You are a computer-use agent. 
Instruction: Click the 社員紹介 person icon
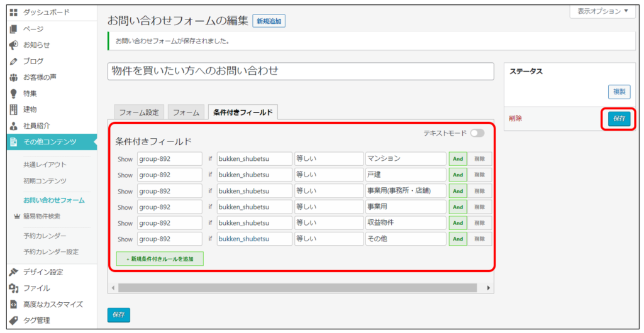(13, 126)
